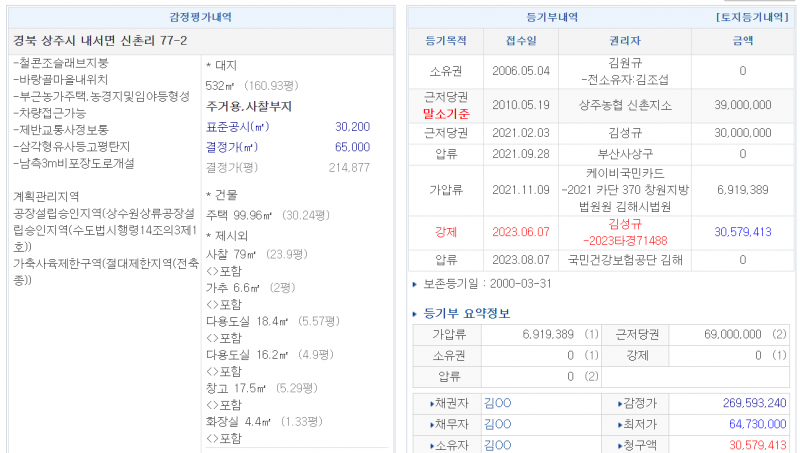
Task: Click the 감정평가내역 panel header
Action: coord(201,18)
